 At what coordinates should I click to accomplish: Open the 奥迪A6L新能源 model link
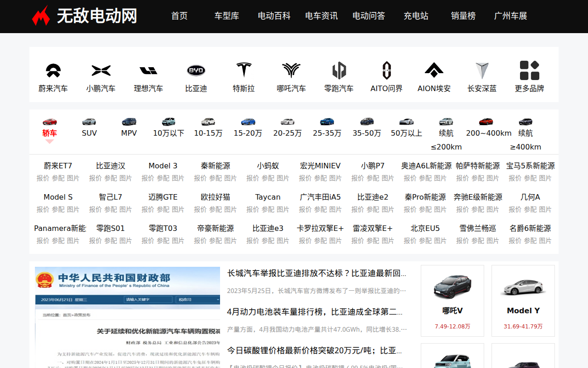[426, 166]
